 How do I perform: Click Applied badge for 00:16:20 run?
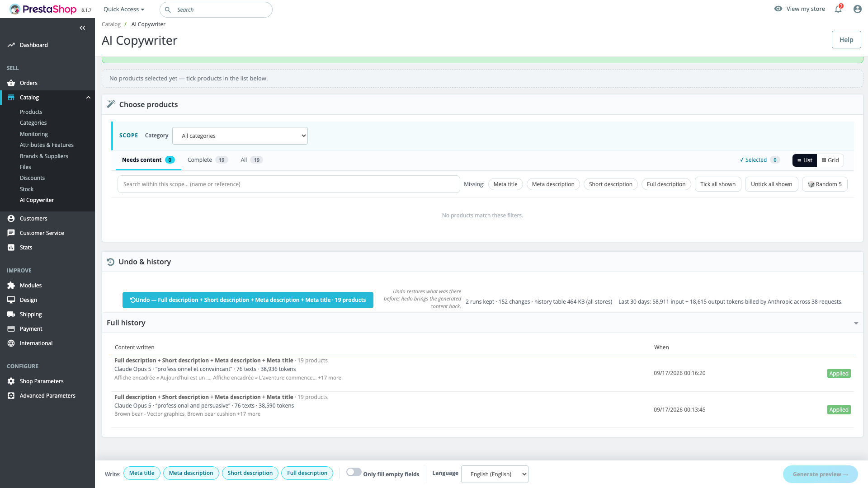click(839, 374)
